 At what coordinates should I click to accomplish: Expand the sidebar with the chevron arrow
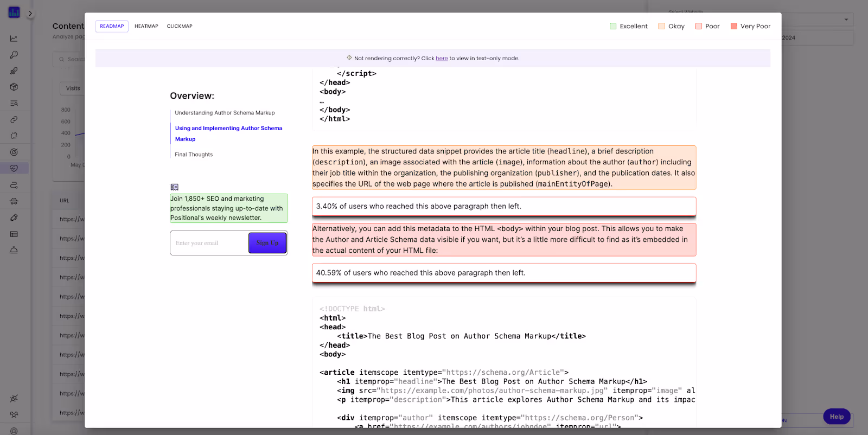30,14
